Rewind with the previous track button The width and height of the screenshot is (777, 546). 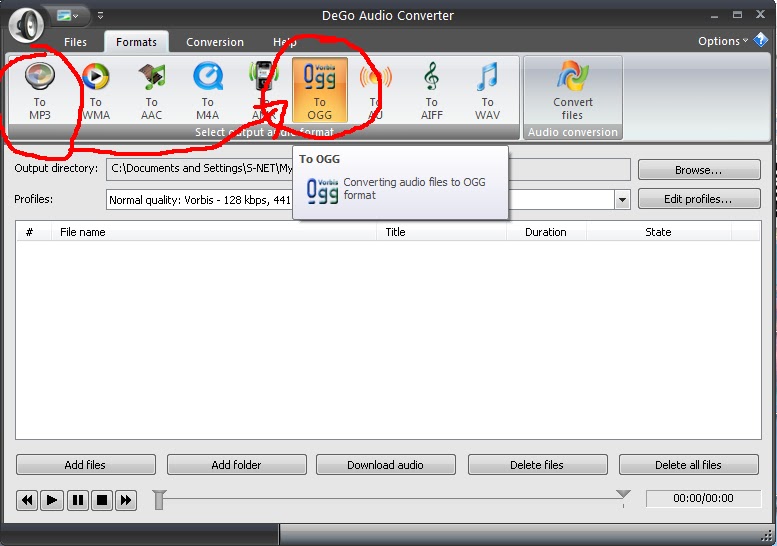coord(27,500)
